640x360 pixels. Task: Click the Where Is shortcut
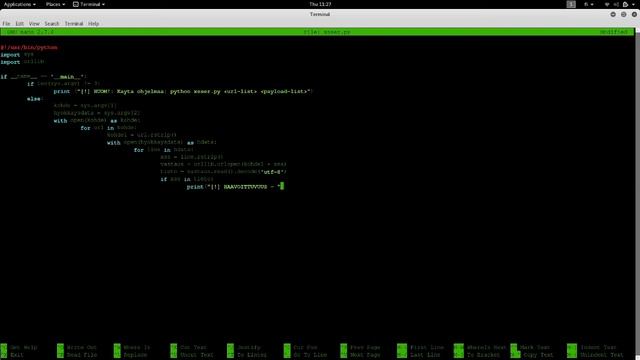[x=132, y=347]
